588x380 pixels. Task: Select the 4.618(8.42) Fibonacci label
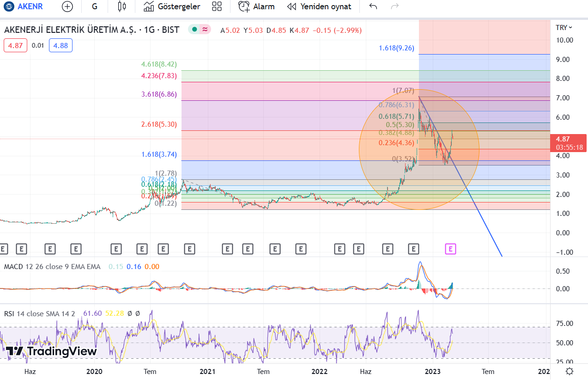159,64
